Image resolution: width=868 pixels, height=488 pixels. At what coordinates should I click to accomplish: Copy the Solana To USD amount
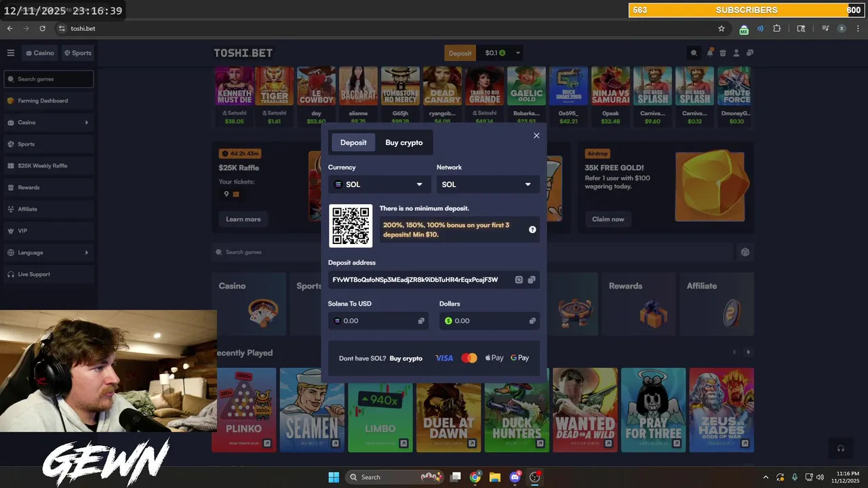coord(421,321)
